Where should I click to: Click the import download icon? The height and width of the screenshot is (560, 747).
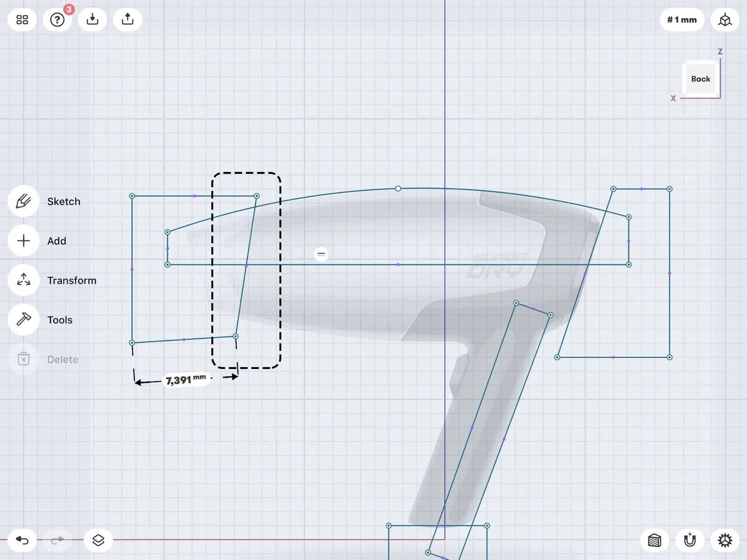(x=92, y=19)
